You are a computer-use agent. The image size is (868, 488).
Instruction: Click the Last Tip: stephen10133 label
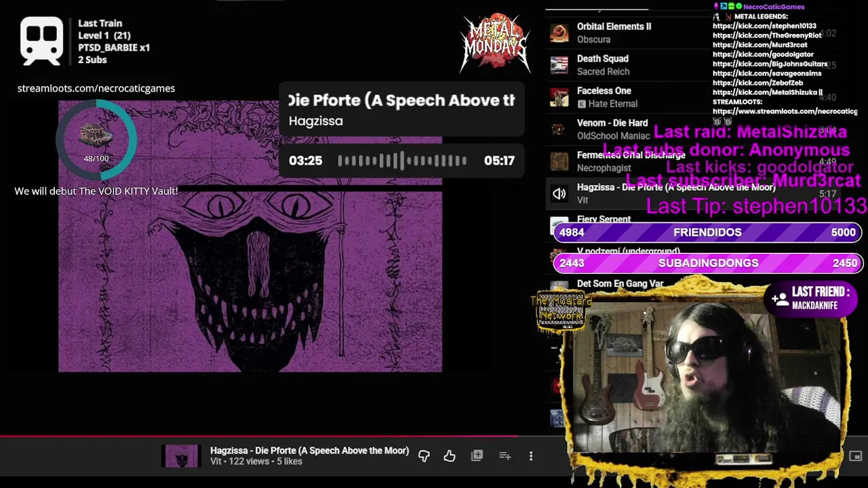pos(756,206)
